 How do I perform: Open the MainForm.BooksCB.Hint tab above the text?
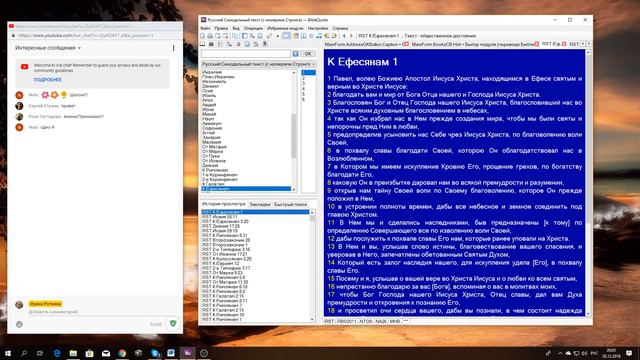click(x=473, y=44)
